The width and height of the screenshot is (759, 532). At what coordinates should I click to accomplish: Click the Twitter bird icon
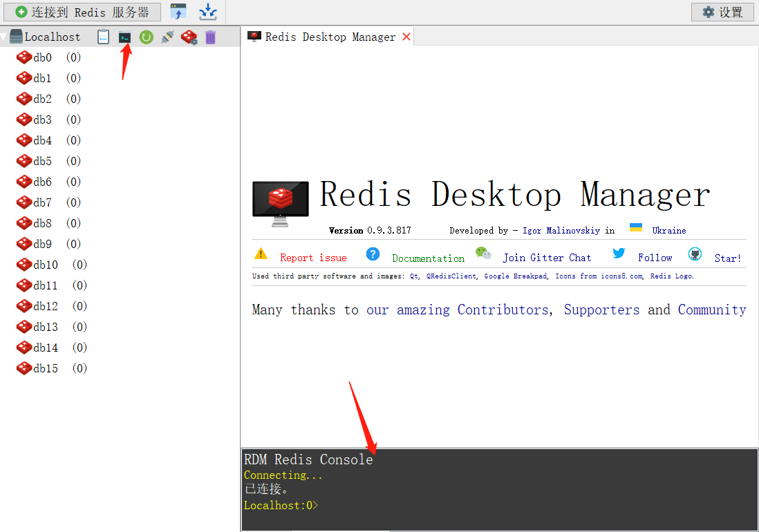(x=619, y=253)
